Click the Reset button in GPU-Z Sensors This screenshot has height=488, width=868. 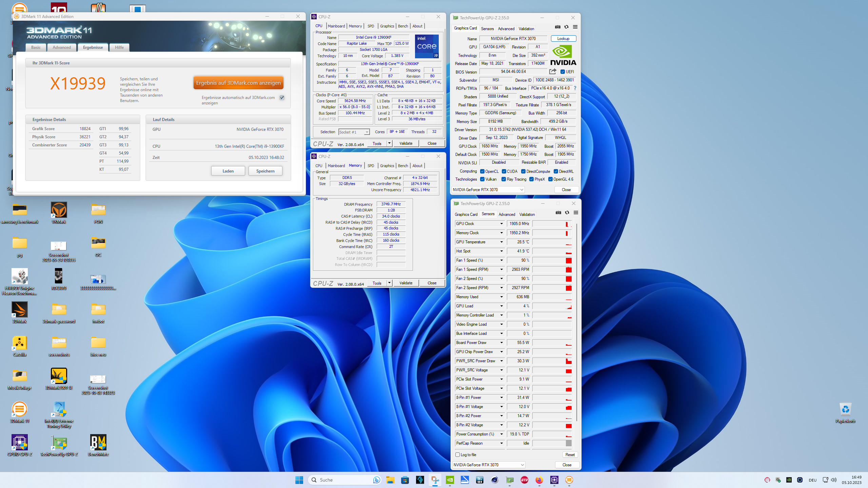[x=570, y=455]
